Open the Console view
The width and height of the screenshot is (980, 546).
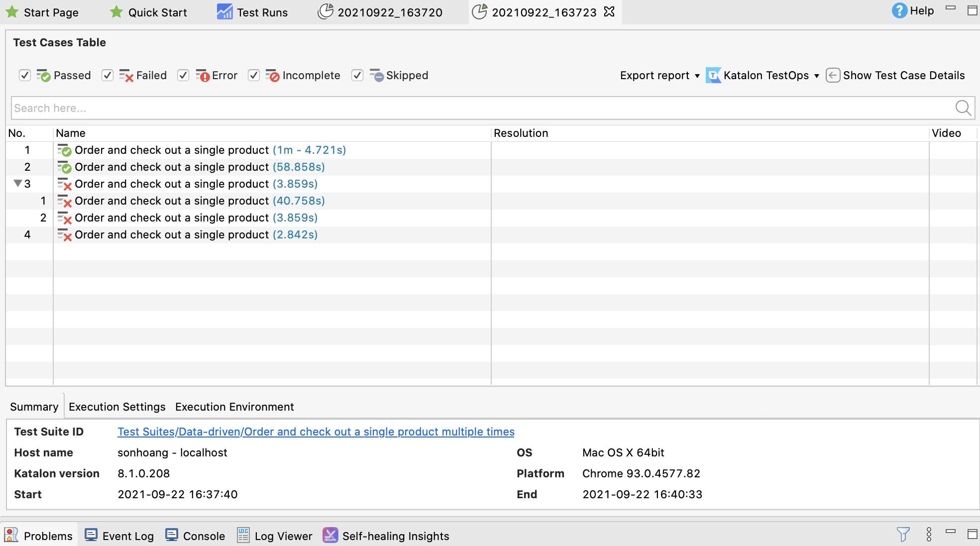(195, 536)
